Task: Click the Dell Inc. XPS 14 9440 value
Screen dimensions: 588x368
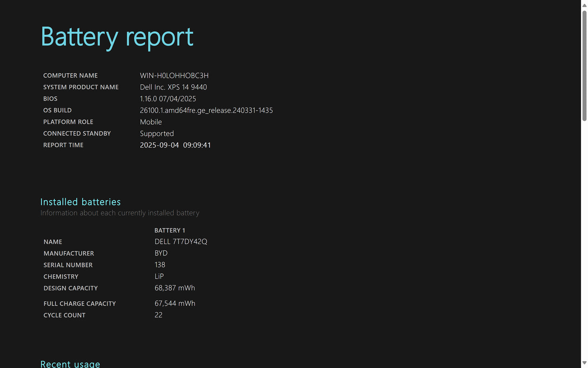Action: click(x=173, y=87)
